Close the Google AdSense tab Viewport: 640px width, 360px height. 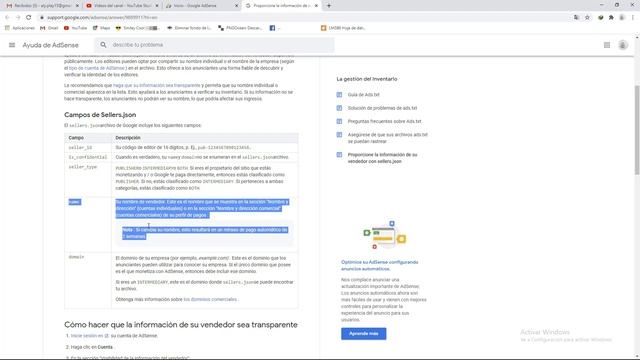point(236,6)
